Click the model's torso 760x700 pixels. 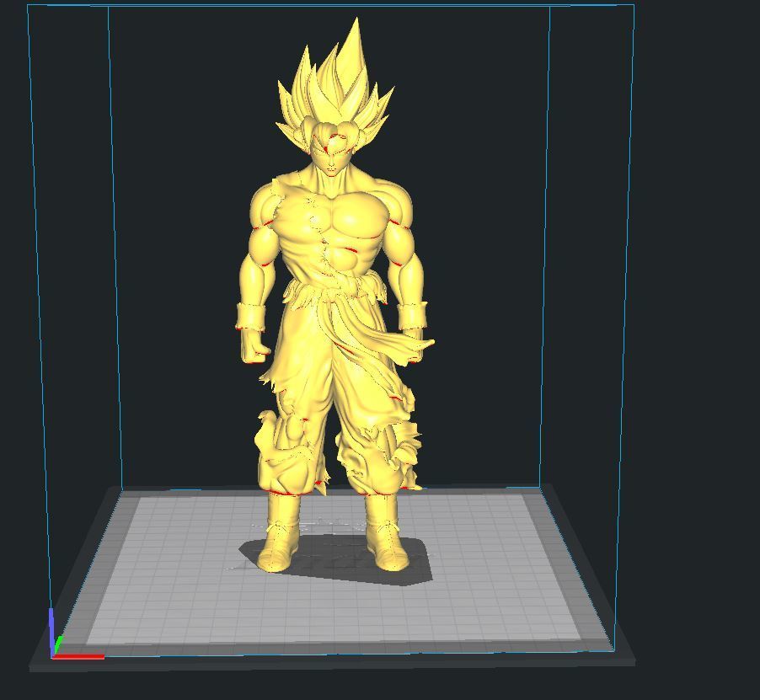(x=335, y=236)
